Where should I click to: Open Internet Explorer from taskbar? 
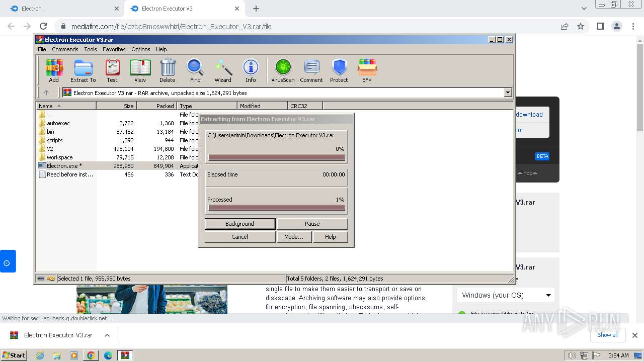(40, 355)
